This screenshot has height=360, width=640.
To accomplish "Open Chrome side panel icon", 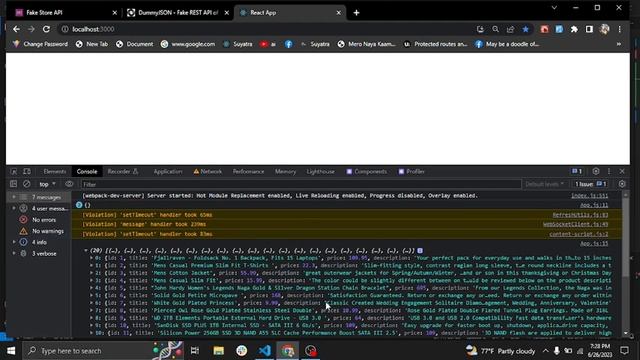I will pos(589,29).
